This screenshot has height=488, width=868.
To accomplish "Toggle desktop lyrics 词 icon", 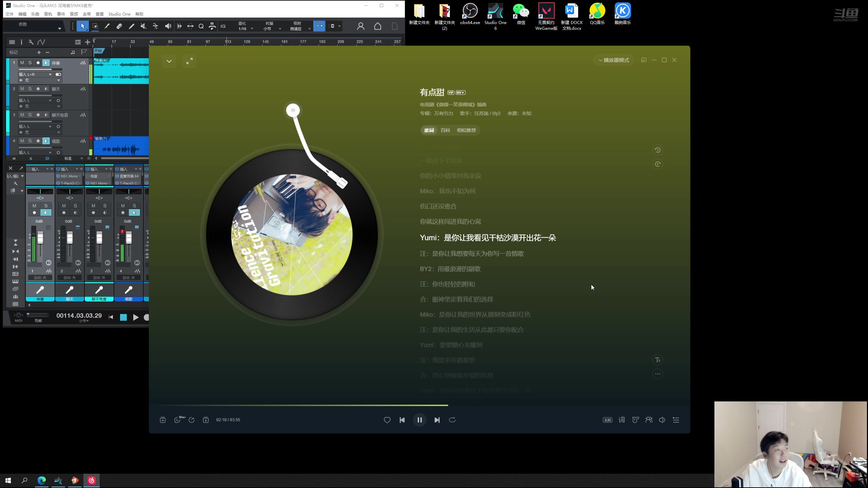I will pyautogui.click(x=622, y=420).
